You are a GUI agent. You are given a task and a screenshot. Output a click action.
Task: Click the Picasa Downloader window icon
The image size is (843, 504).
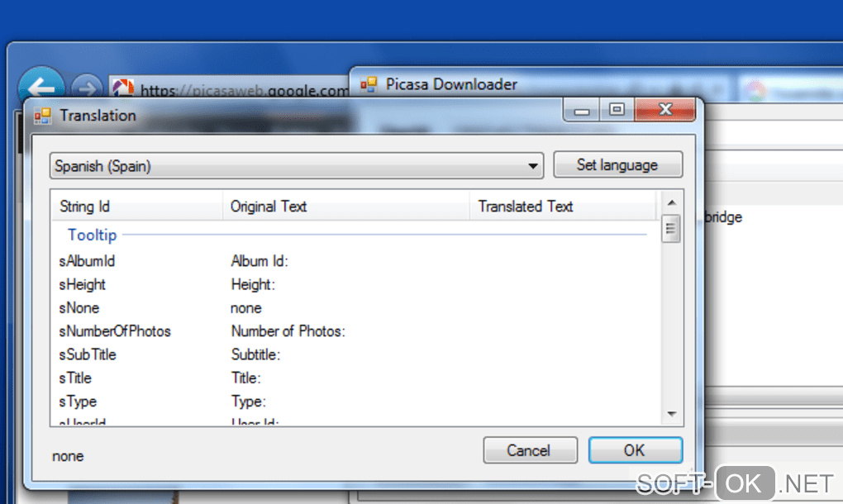(x=369, y=84)
